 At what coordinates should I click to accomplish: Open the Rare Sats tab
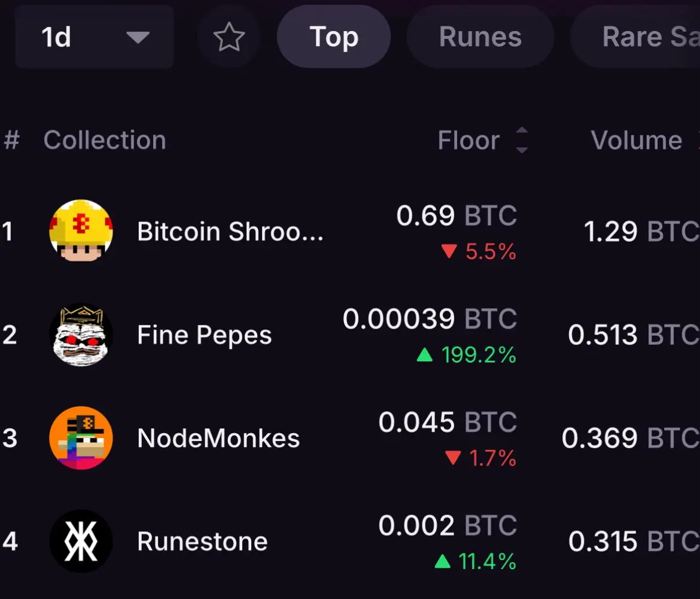pos(636,37)
